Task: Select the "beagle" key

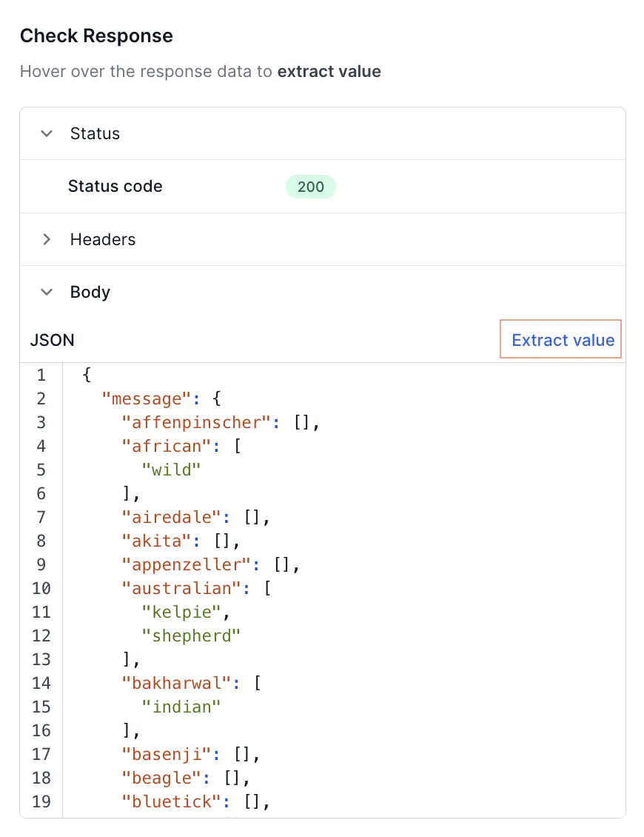Action: pyautogui.click(x=161, y=778)
